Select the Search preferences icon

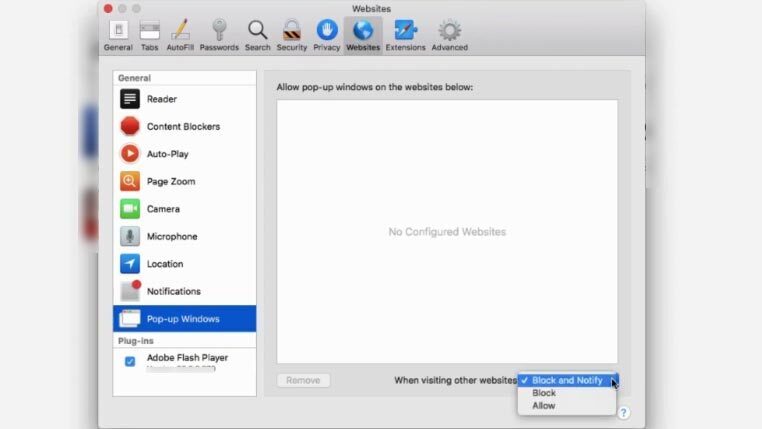257,34
